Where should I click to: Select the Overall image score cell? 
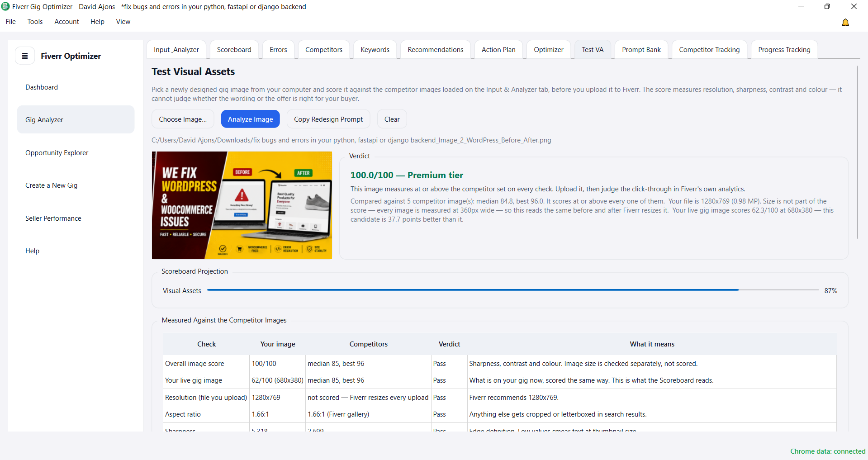click(206, 364)
